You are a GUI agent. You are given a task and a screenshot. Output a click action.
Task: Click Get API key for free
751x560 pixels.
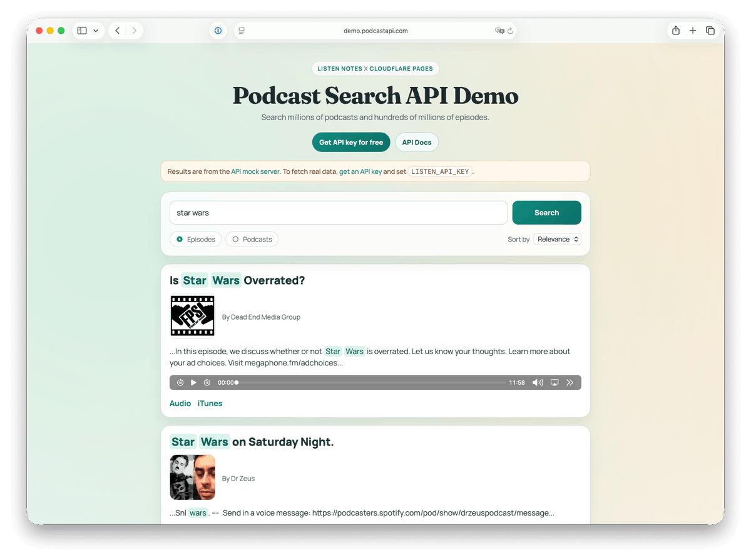click(x=350, y=142)
